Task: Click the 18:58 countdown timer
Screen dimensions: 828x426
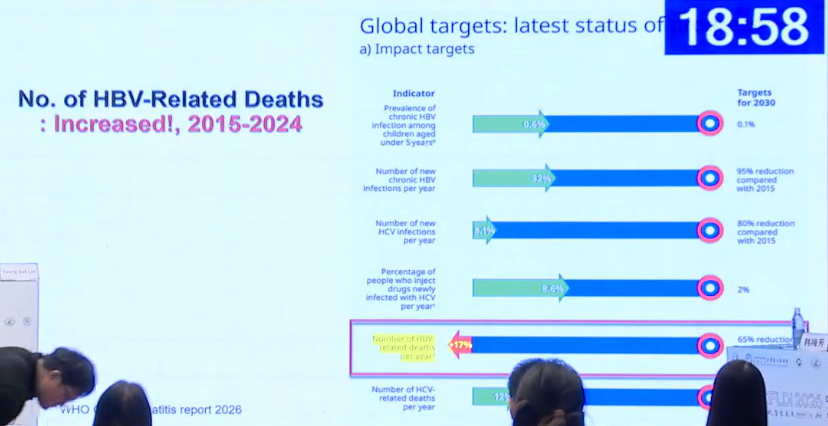Action: (745, 26)
